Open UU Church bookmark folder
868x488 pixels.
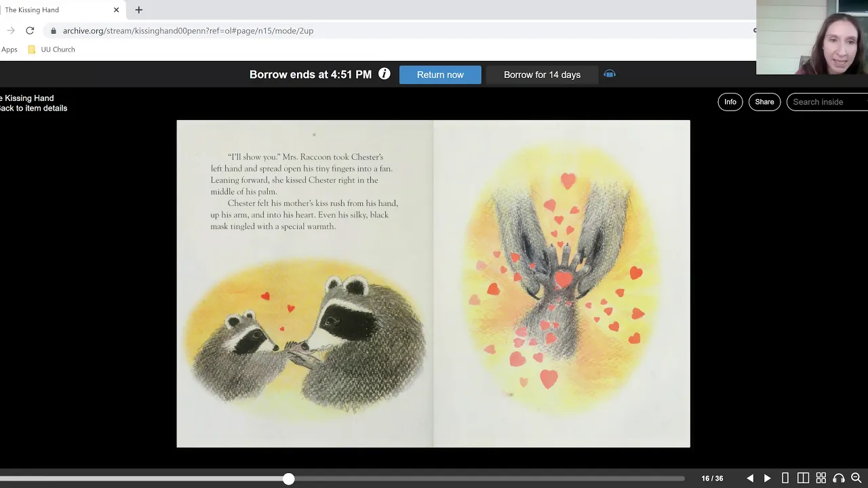52,49
